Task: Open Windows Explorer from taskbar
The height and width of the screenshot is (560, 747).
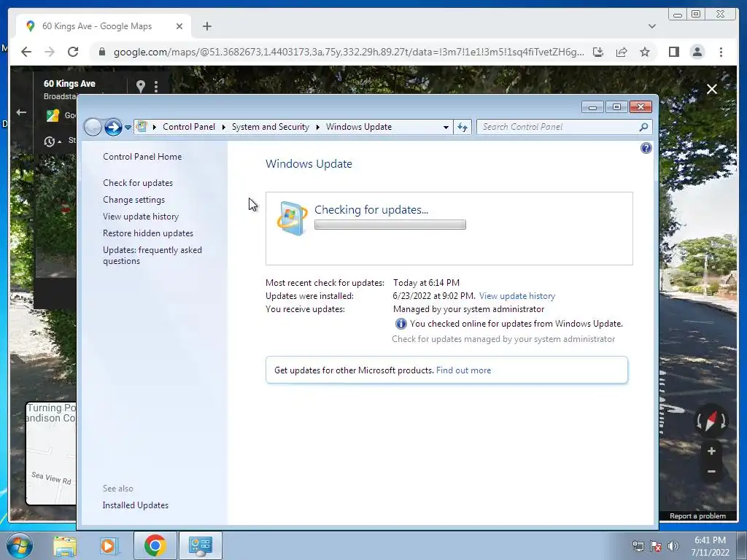Action: 65,545
